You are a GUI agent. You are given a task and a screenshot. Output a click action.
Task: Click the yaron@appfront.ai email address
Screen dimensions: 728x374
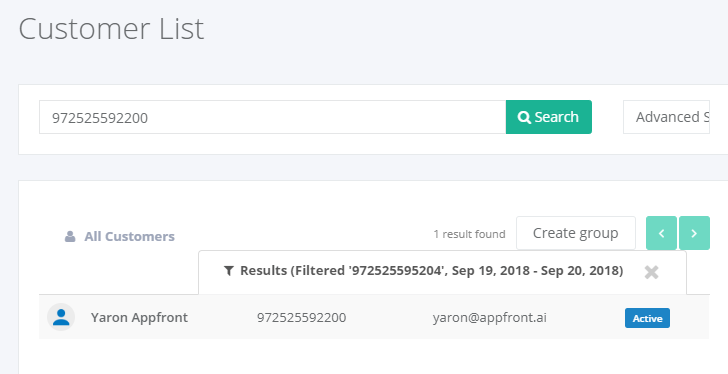coord(489,318)
